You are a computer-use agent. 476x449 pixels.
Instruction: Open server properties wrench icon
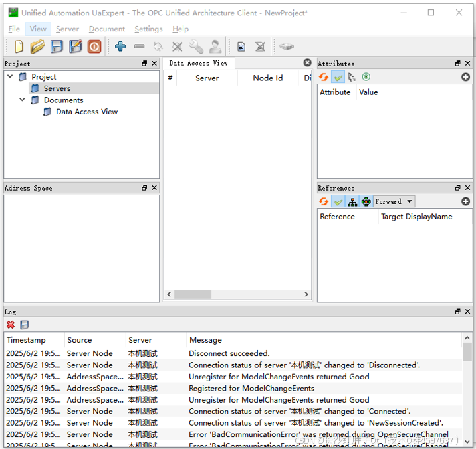196,46
